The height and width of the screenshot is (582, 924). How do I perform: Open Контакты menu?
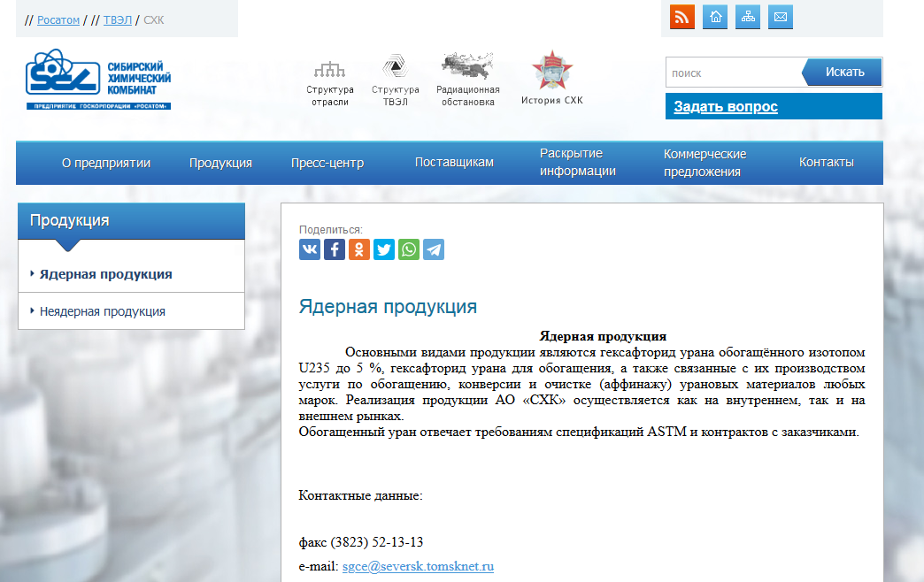click(826, 163)
